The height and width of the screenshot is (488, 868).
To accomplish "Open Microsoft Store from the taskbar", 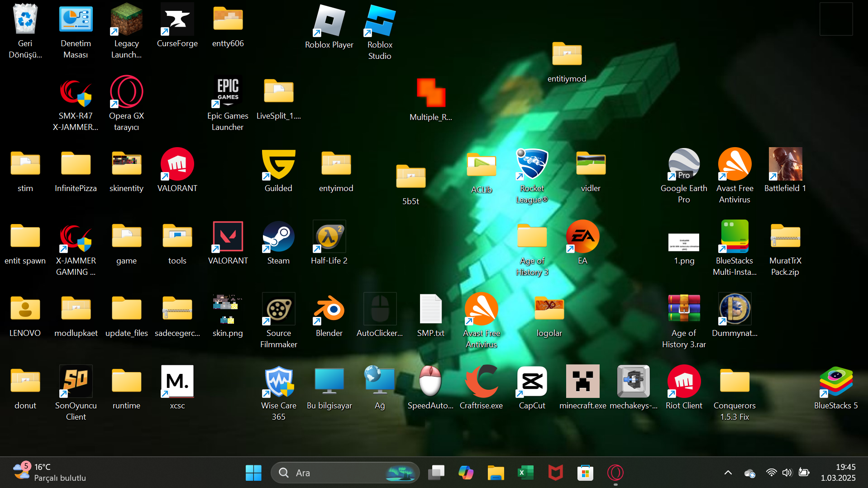I will (x=585, y=473).
